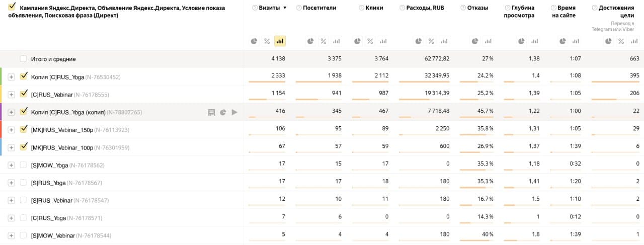This screenshot has height=245, width=644.
Task: Click Визиты value 2 333
Action: (278, 75)
